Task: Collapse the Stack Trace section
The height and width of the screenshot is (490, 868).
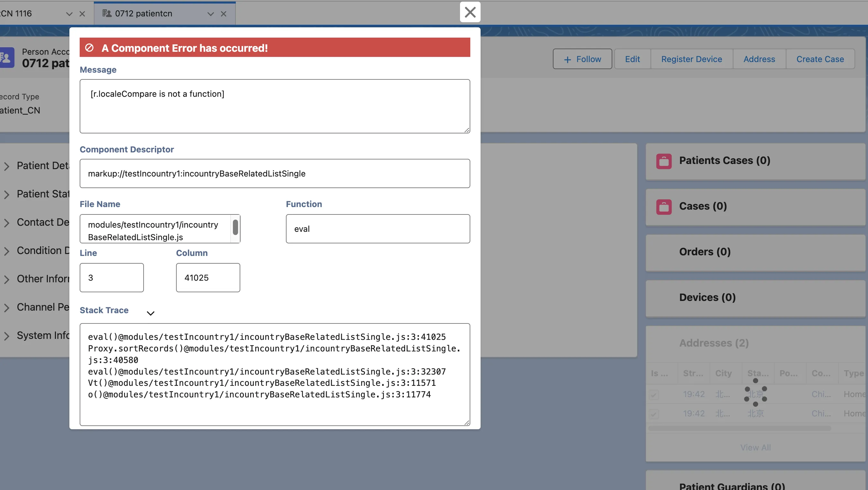Action: pos(151,313)
